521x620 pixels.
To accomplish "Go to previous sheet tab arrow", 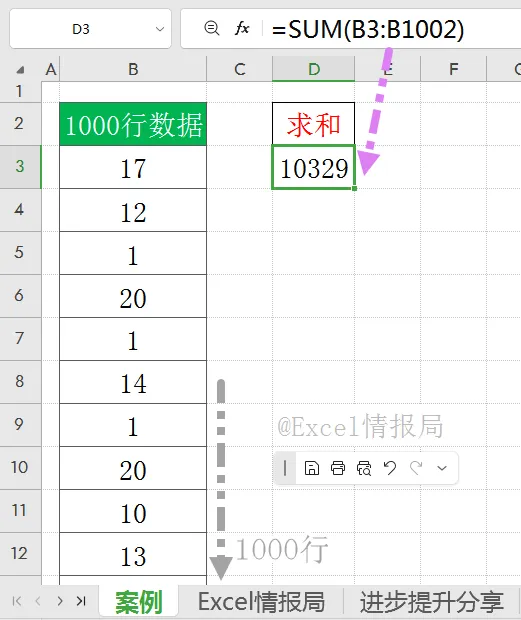I will 38,601.
